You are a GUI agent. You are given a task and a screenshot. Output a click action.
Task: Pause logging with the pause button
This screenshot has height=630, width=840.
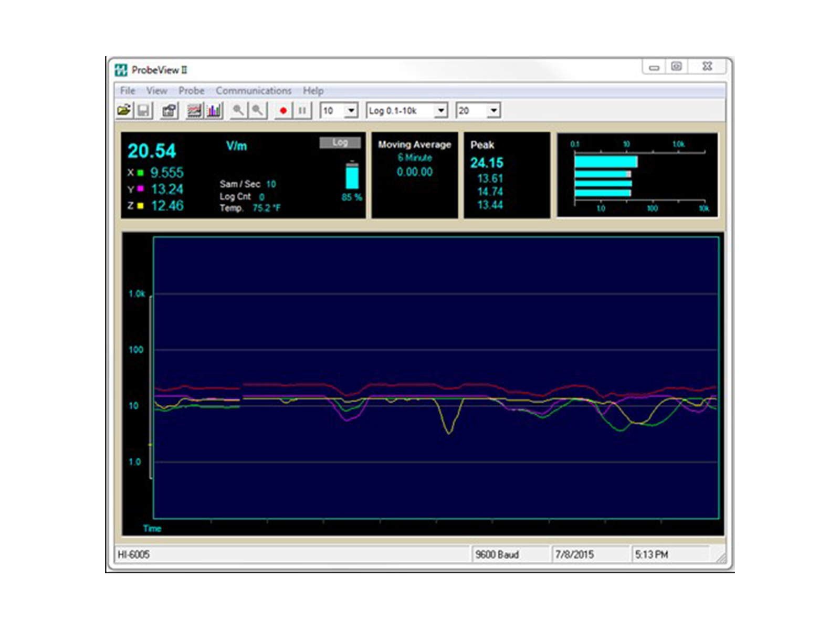pyautogui.click(x=302, y=110)
